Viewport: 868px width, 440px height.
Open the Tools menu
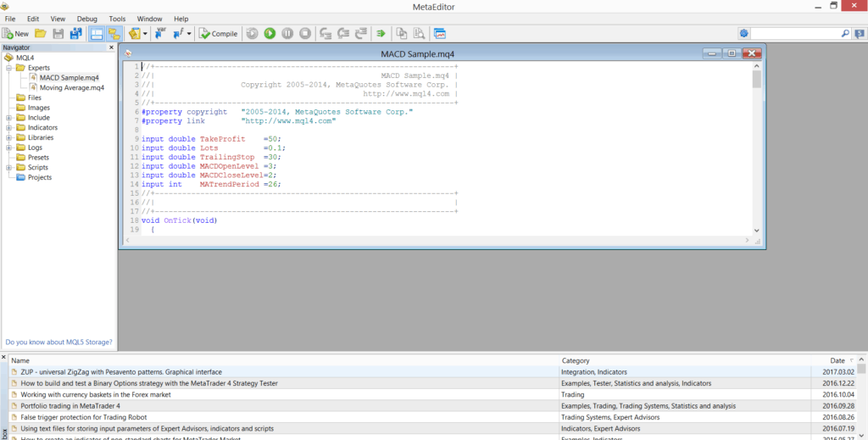(117, 19)
